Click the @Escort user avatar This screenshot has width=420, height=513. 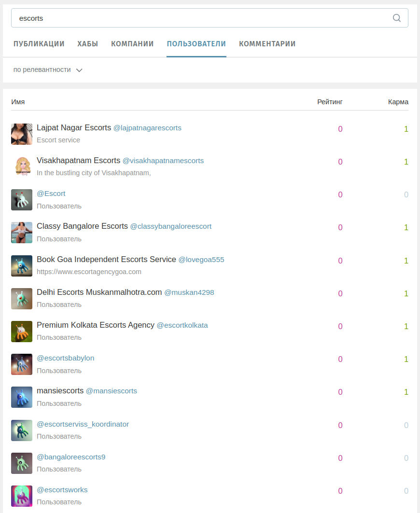22,200
